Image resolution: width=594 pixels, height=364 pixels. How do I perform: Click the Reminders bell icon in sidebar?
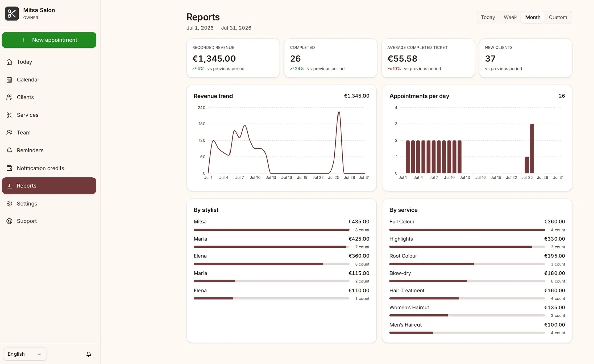click(x=9, y=150)
